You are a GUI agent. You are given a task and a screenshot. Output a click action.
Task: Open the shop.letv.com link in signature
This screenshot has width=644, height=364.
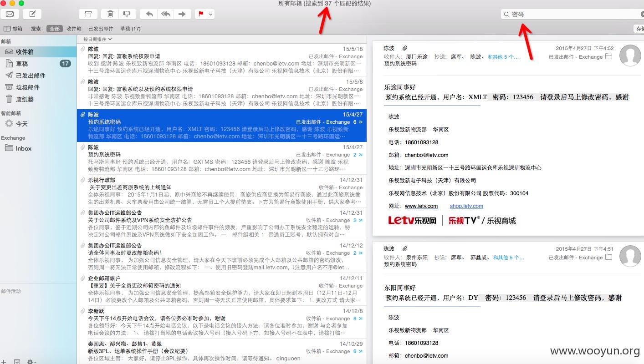[x=466, y=206]
